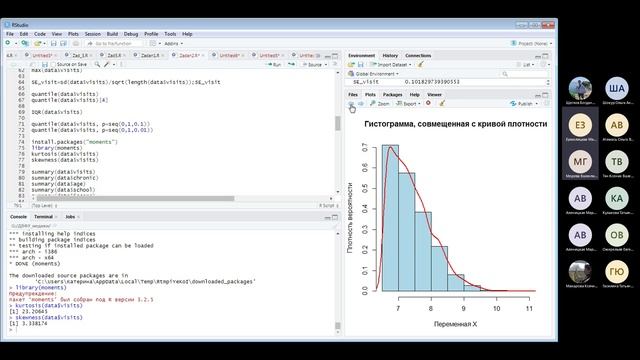Minimize the Console pane

[x=327, y=217]
